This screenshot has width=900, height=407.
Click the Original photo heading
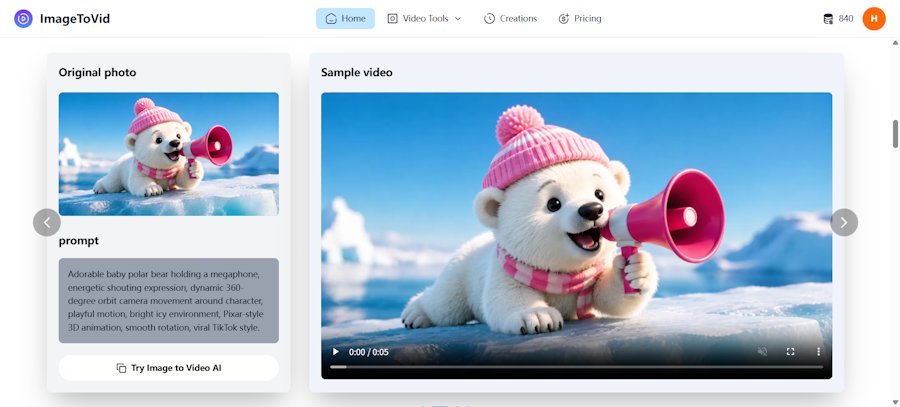click(98, 72)
